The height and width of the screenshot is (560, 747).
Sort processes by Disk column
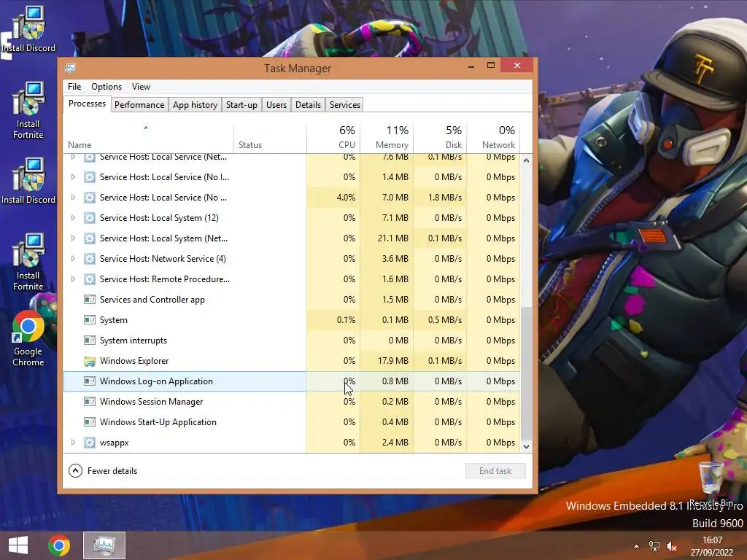pyautogui.click(x=440, y=138)
